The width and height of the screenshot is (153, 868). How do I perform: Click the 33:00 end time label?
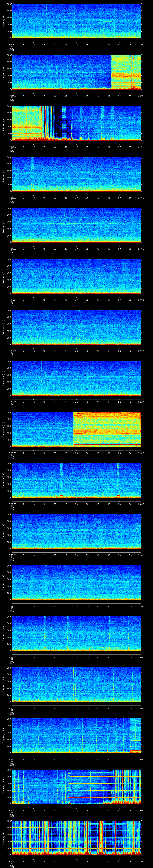[141, 657]
